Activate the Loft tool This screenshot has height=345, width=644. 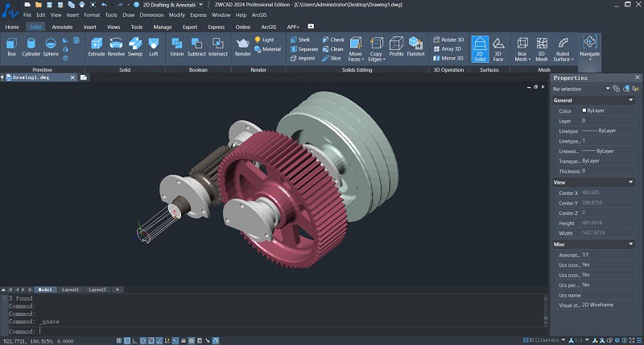pyautogui.click(x=154, y=47)
